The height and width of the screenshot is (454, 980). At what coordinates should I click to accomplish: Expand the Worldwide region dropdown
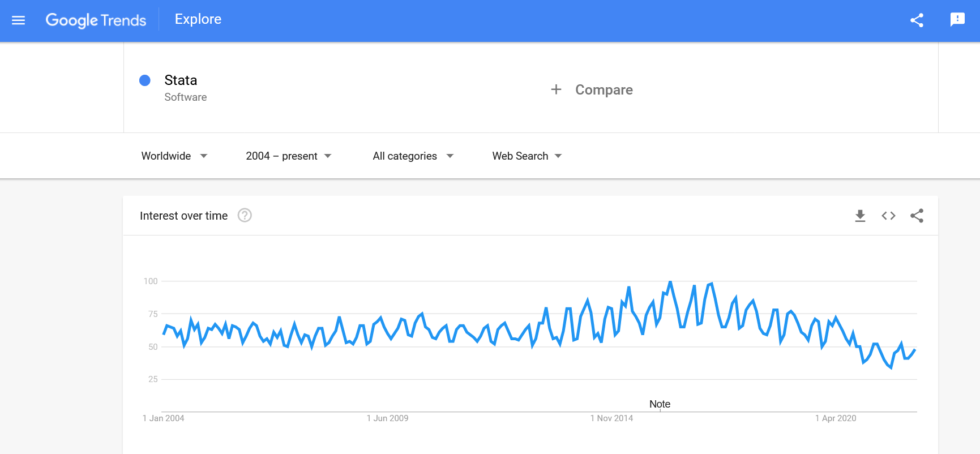tap(174, 156)
